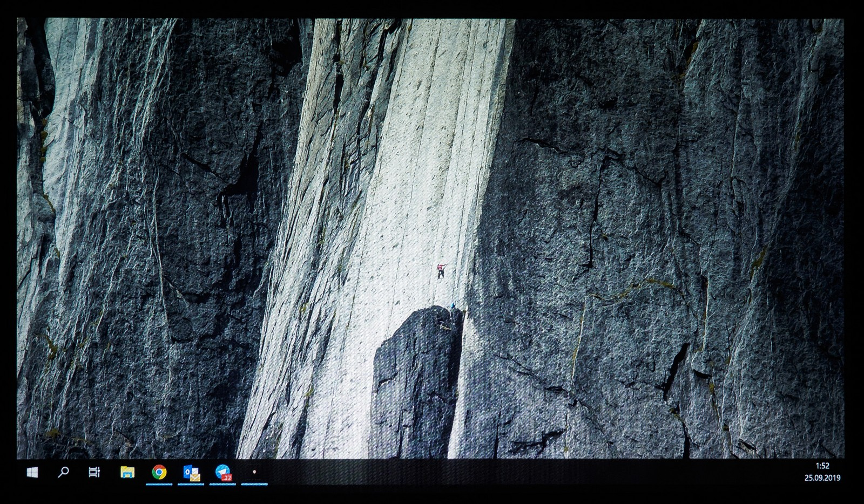This screenshot has height=504, width=864.
Task: Open the clock showing 1:52
Action: [x=822, y=466]
